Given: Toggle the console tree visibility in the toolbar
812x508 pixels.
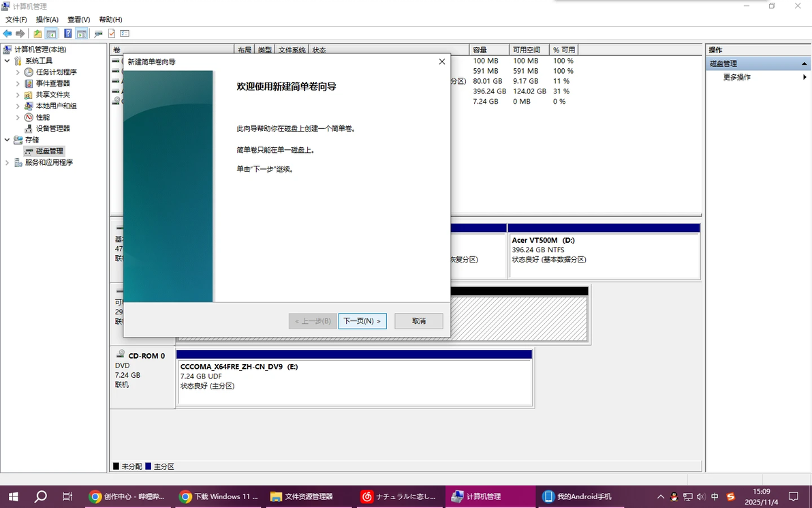Looking at the screenshot, I should tap(51, 33).
